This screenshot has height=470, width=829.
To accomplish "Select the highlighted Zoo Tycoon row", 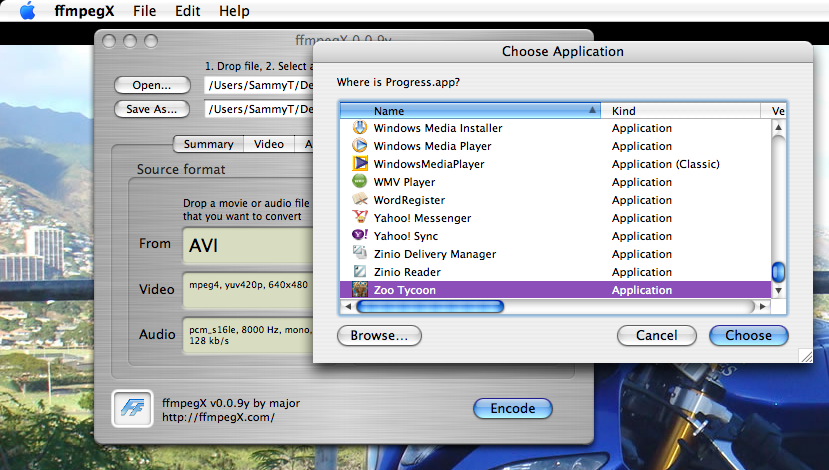I will point(556,289).
